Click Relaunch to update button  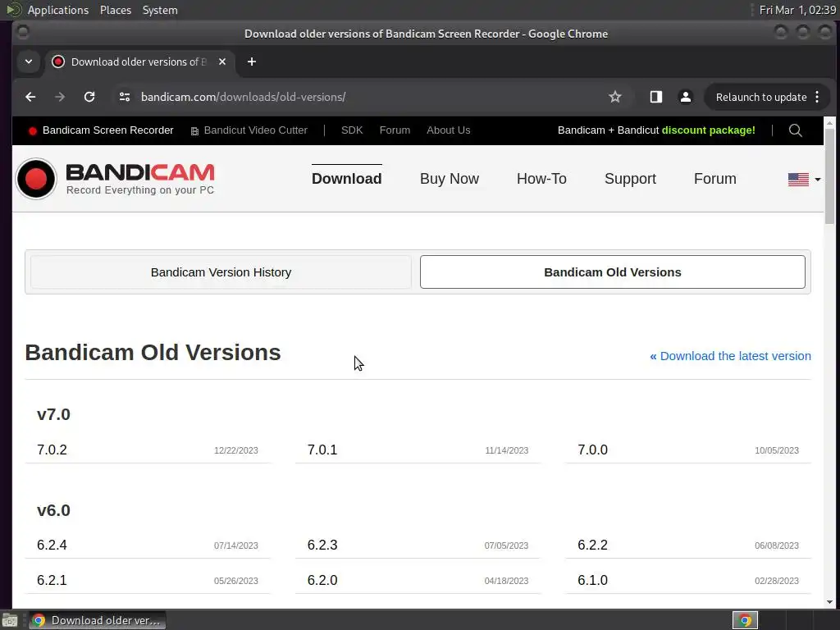click(761, 97)
